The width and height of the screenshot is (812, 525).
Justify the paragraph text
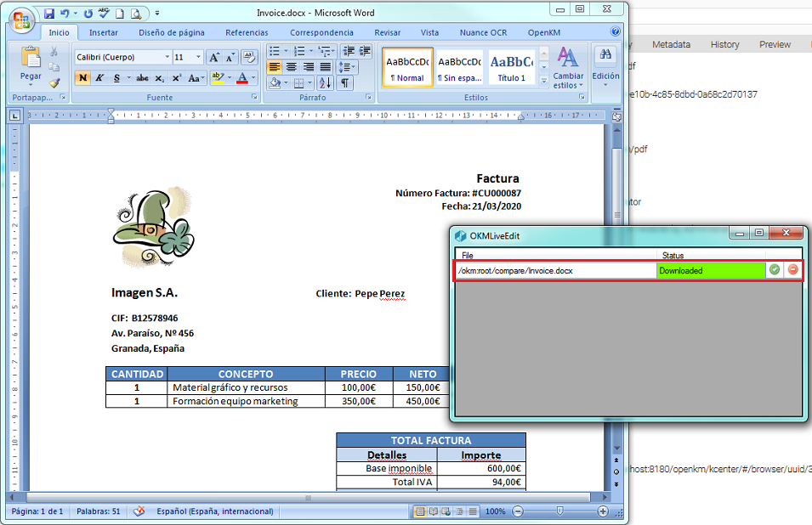coord(325,67)
